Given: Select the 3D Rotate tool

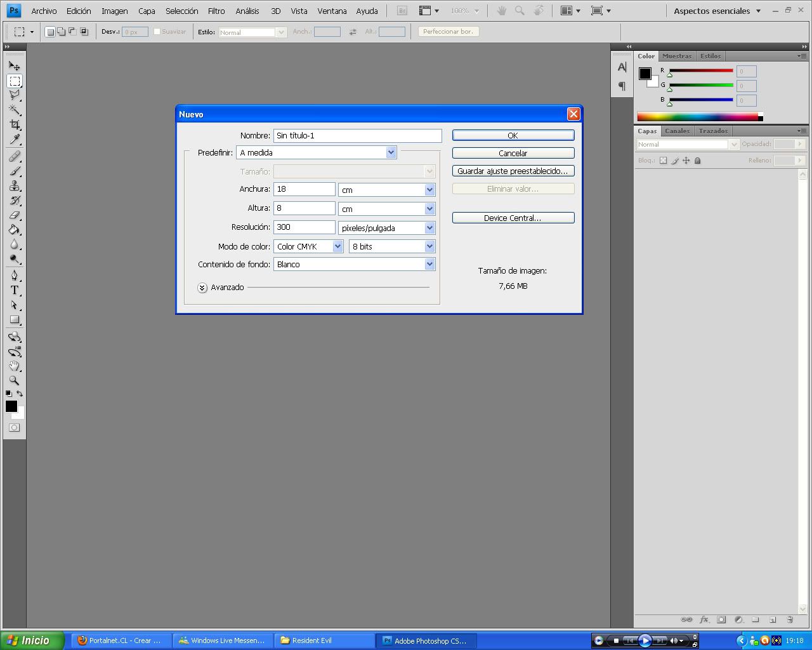Looking at the screenshot, I should point(14,336).
